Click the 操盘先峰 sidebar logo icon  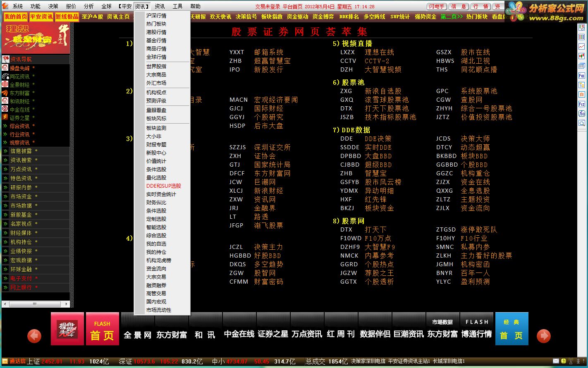[5, 68]
